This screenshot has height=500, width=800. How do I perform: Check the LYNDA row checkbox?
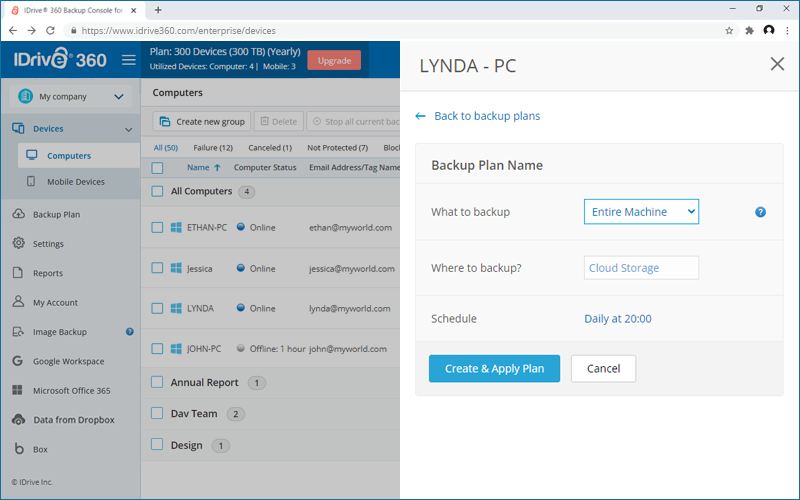pos(157,308)
